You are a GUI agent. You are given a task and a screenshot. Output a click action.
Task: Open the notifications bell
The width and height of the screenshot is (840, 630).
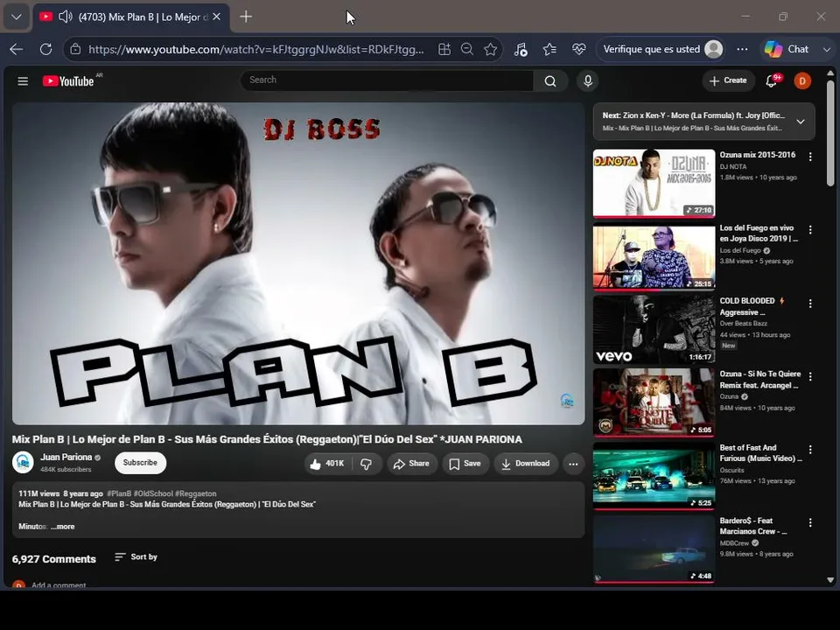(x=772, y=80)
